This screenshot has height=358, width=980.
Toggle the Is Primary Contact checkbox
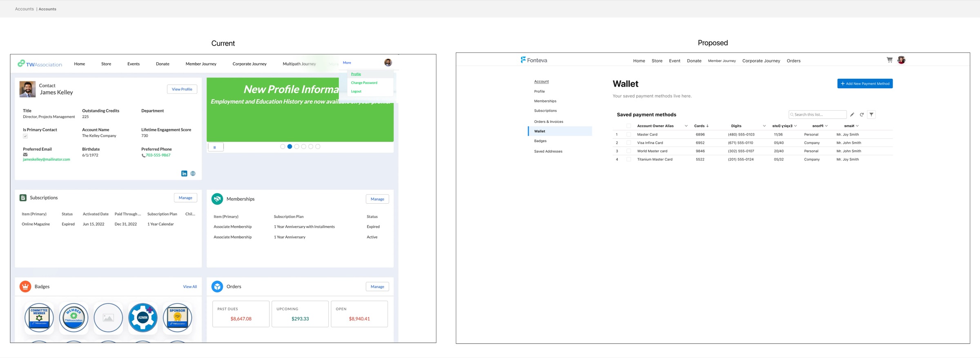pos(25,136)
